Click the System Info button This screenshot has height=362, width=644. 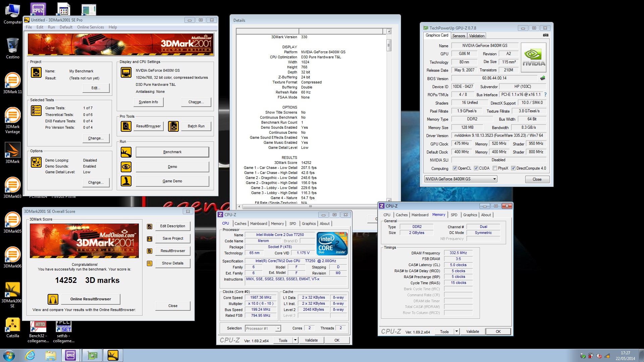(148, 102)
